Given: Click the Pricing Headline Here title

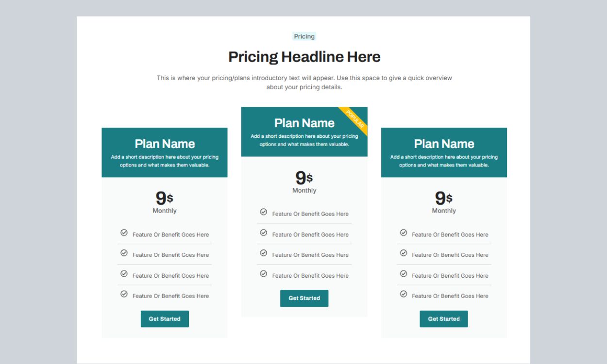Looking at the screenshot, I should click(304, 57).
